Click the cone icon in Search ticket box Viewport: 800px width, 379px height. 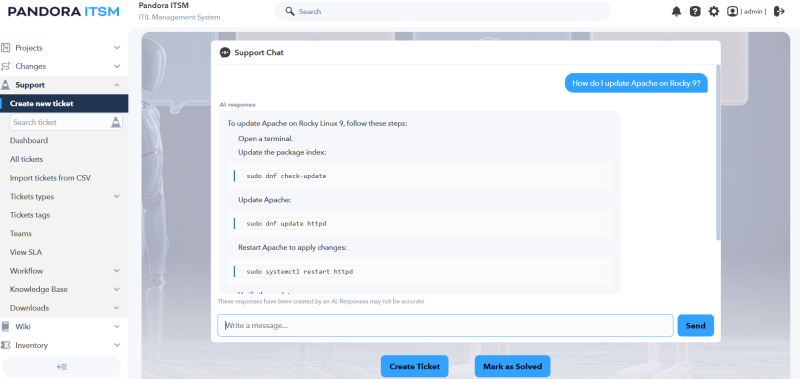pos(116,122)
